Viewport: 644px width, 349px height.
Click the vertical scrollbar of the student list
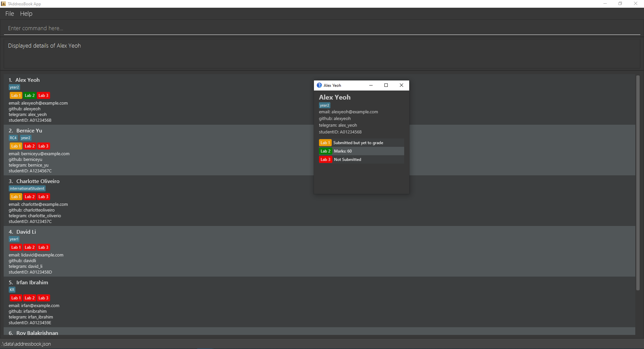point(638,183)
